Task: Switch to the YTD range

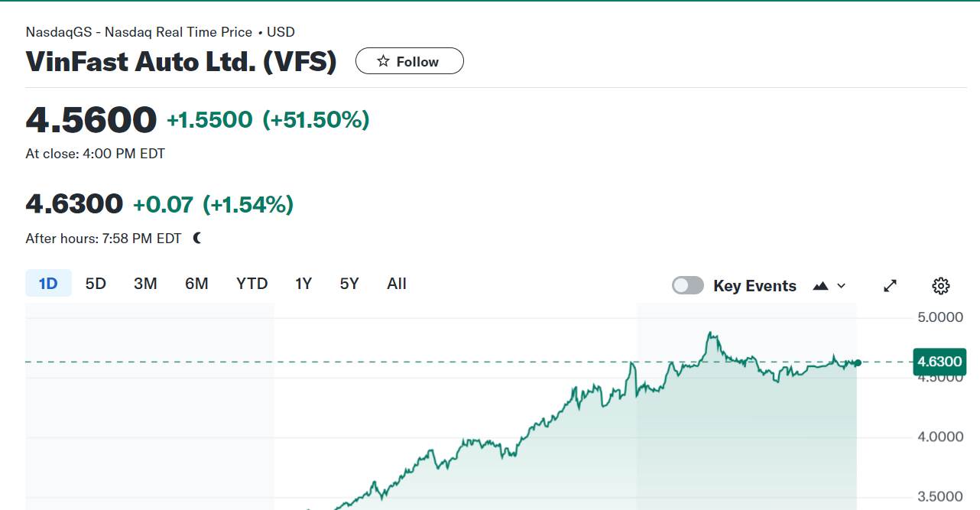Action: tap(251, 284)
